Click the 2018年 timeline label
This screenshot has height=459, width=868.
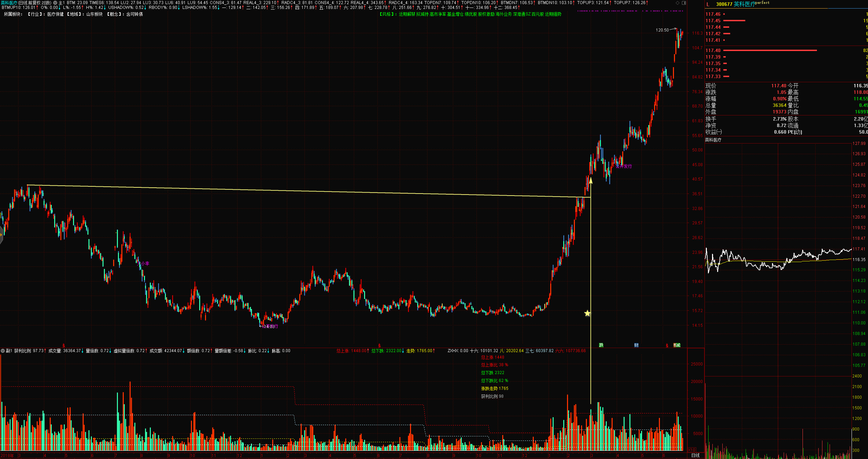(8, 455)
